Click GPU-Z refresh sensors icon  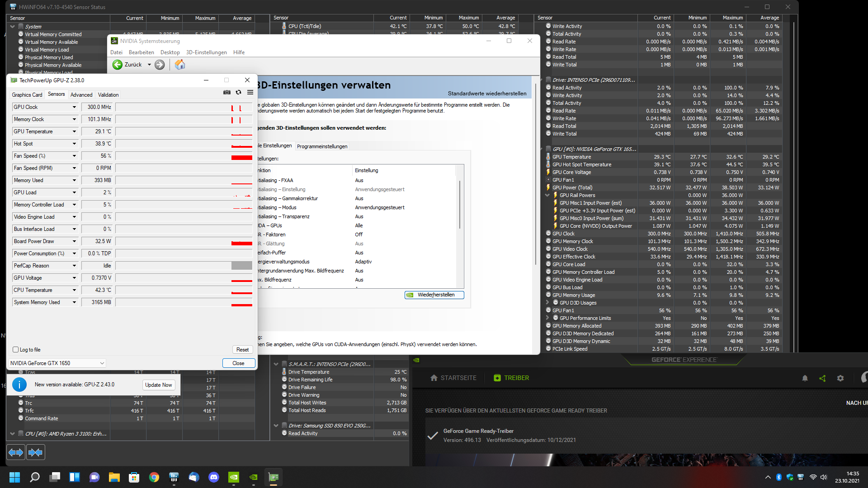(238, 92)
